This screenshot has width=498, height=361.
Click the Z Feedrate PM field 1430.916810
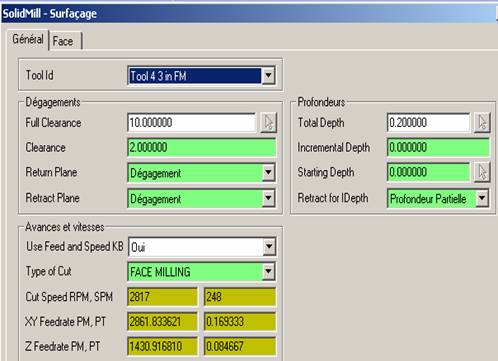162,346
